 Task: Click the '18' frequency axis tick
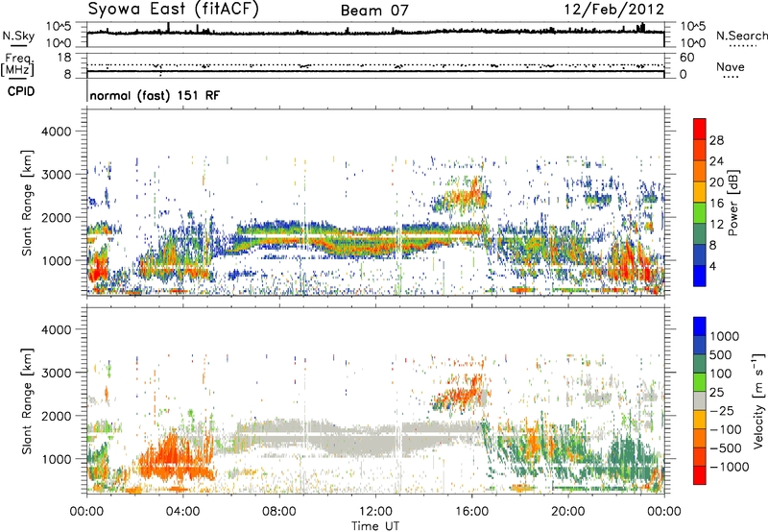[64, 58]
